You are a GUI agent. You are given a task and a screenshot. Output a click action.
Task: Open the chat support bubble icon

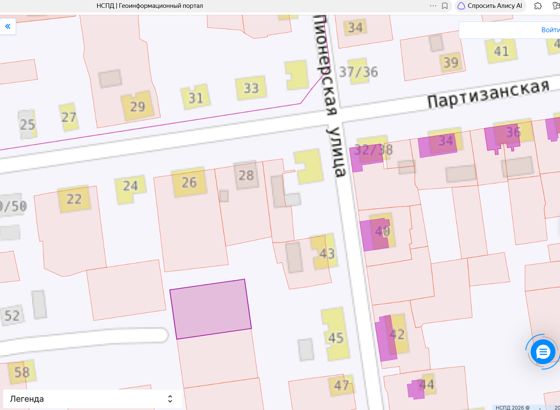coord(542,352)
